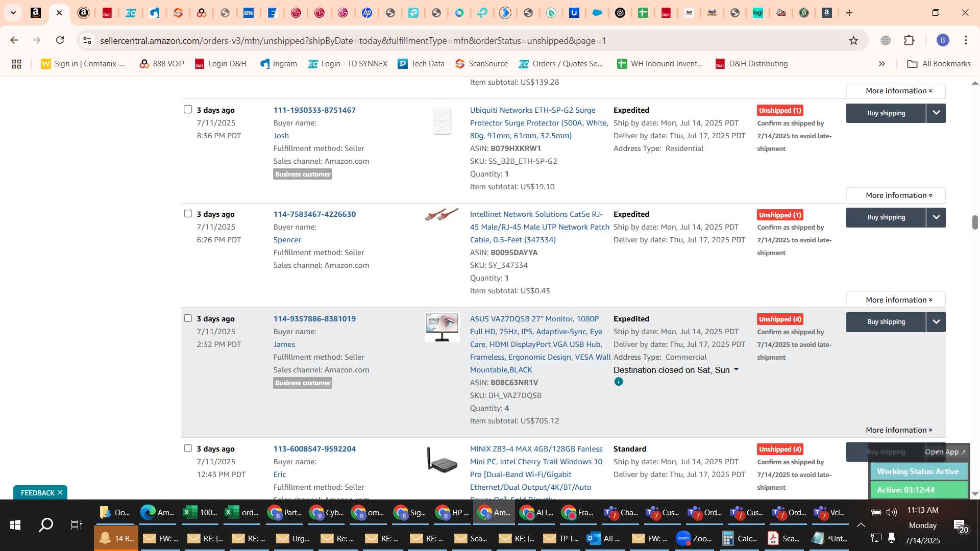The width and height of the screenshot is (980, 551).
Task: Close the FEEDBACK tab with its X
Action: coord(60,492)
